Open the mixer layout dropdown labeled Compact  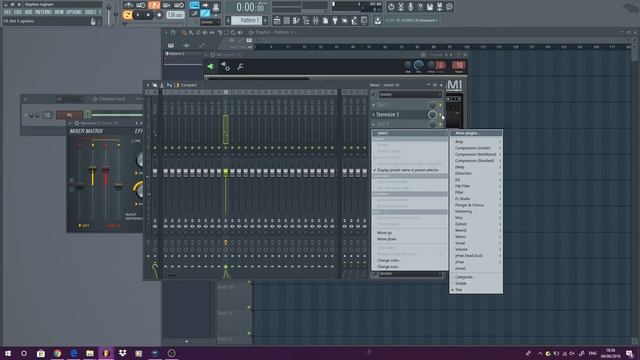tap(189, 85)
